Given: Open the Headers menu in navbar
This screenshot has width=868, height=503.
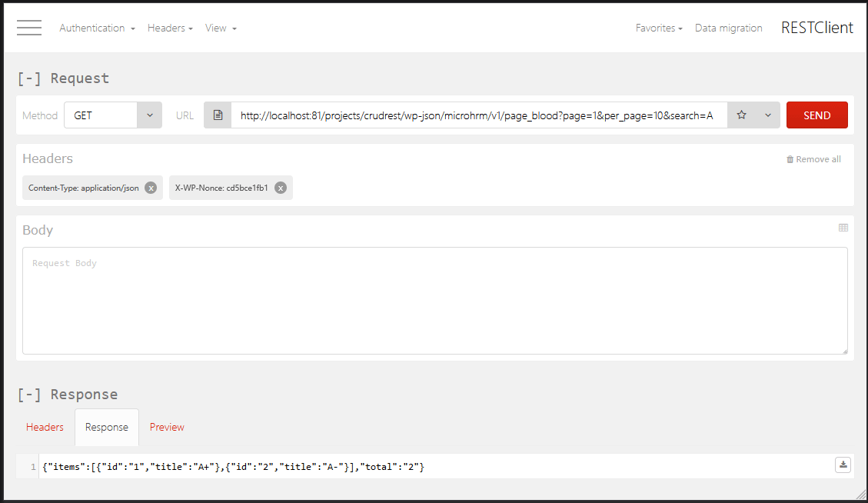Looking at the screenshot, I should click(170, 28).
